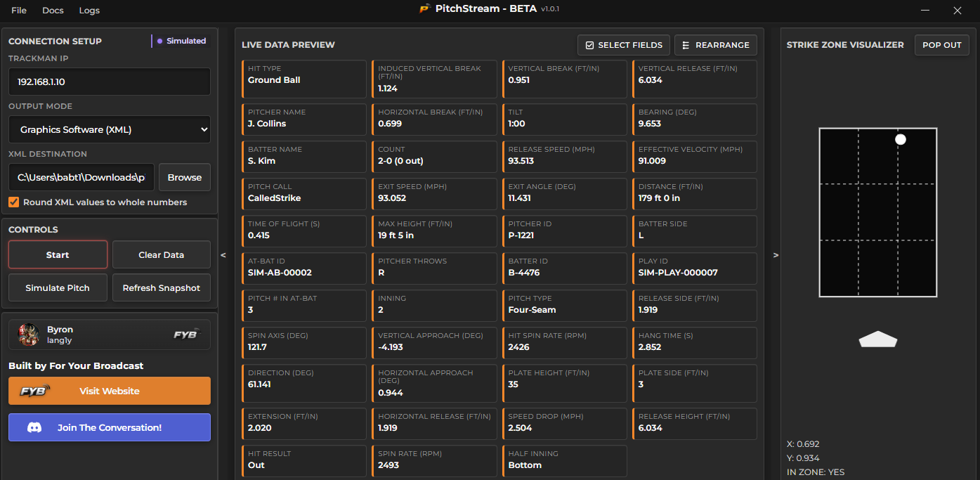Open the Docs menu
Screen dimensions: 980x480
point(53,11)
